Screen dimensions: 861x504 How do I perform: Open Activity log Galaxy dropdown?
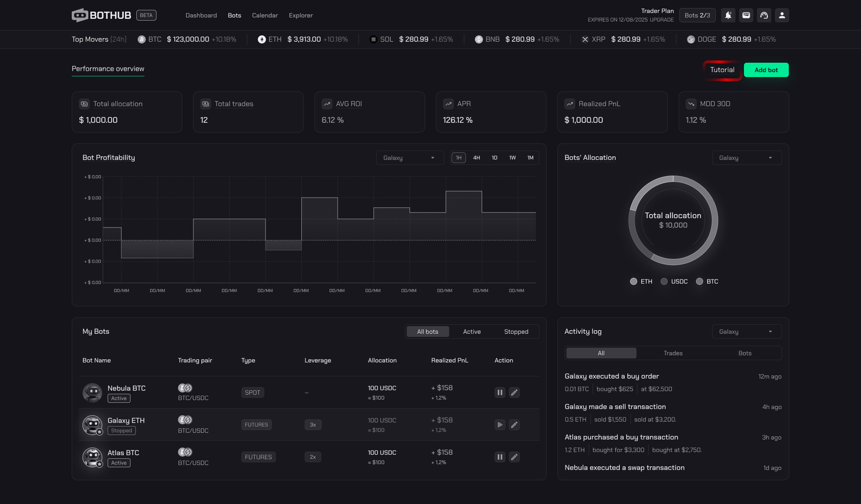pyautogui.click(x=747, y=332)
